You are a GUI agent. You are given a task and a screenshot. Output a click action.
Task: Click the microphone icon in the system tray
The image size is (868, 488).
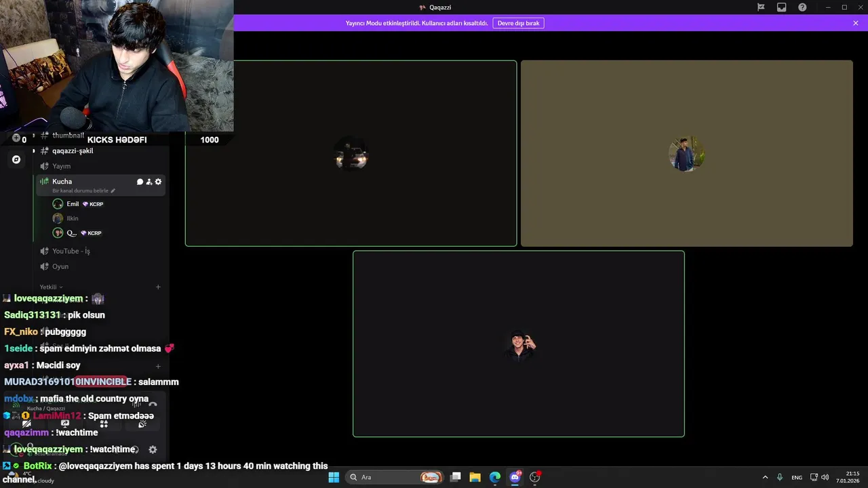[780, 477]
